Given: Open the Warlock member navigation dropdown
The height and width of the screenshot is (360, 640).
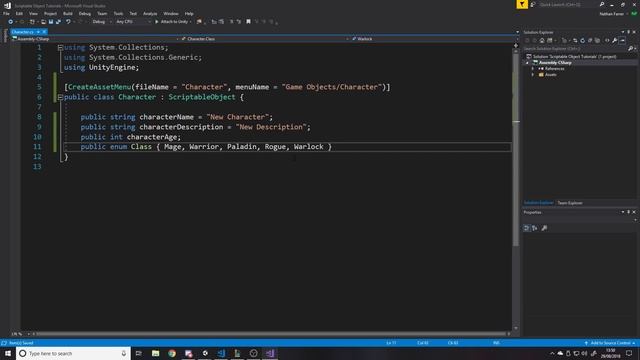Looking at the screenshot, I should click(435, 39).
